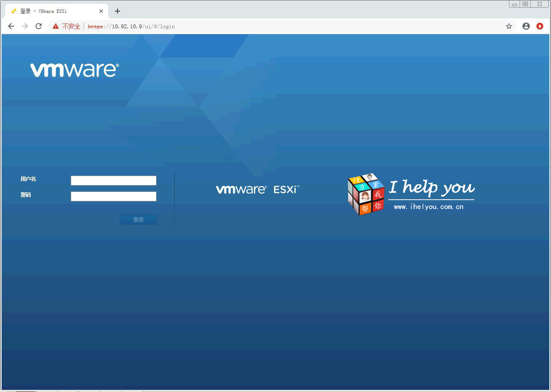Click the 密码 label text
The width and height of the screenshot is (551, 392).
tap(26, 195)
